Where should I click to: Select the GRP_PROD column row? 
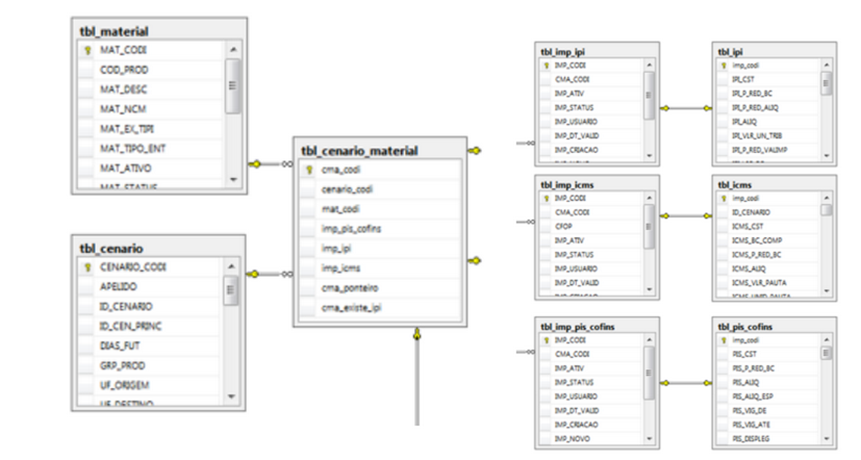click(x=150, y=366)
